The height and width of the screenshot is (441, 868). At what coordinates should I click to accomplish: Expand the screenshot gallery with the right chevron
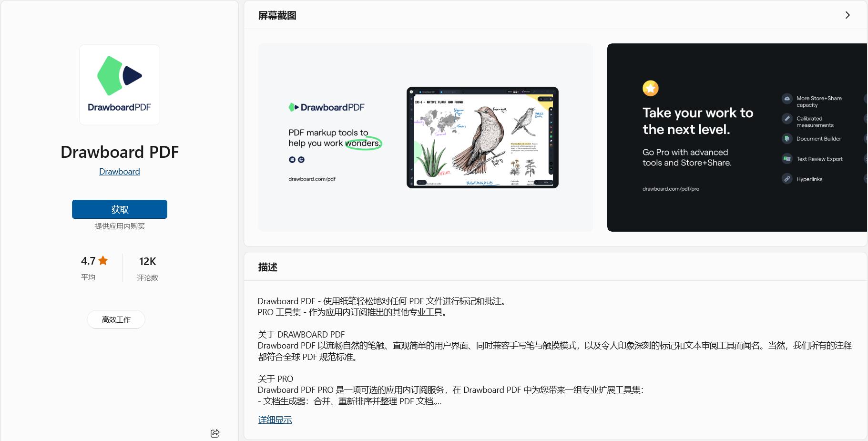[x=848, y=15]
